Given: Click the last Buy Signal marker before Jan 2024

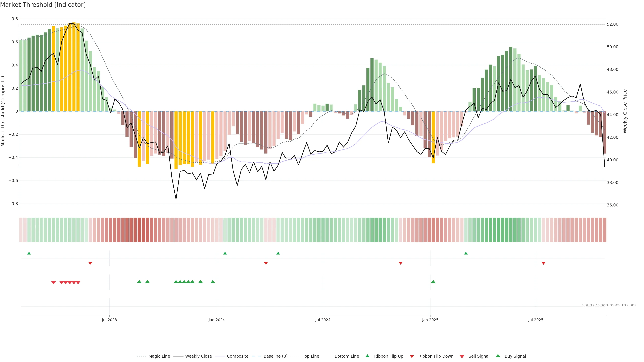Looking at the screenshot, I should [213, 282].
